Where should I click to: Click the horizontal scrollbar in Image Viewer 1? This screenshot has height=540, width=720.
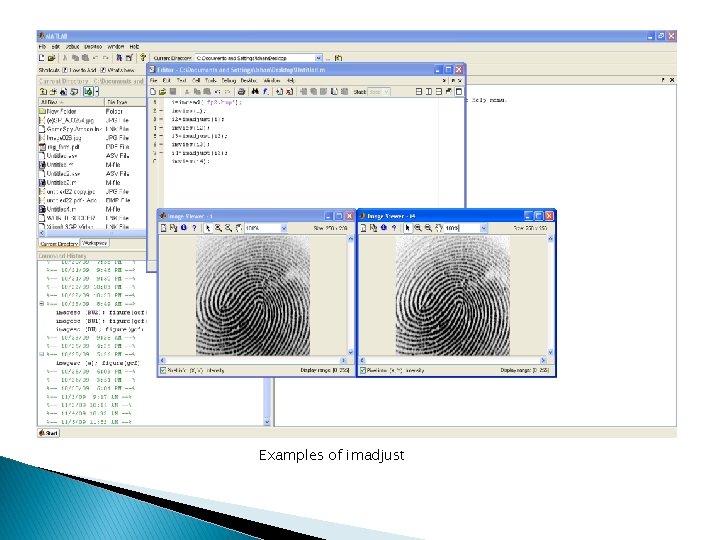tap(253, 360)
